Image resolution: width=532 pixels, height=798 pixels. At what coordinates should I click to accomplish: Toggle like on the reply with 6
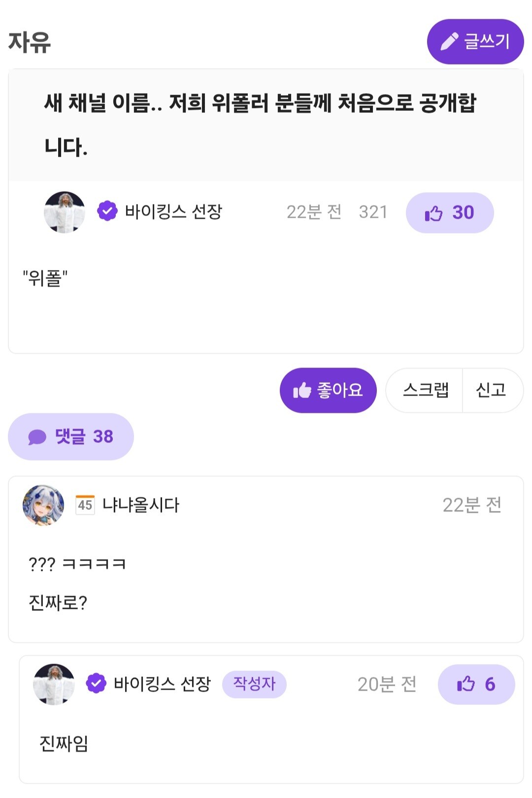[x=476, y=684]
